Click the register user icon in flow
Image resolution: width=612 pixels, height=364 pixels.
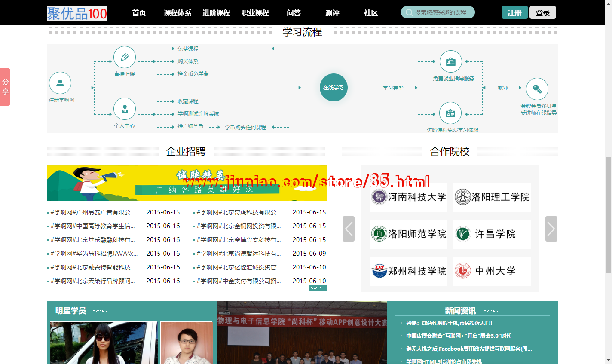[x=60, y=83]
